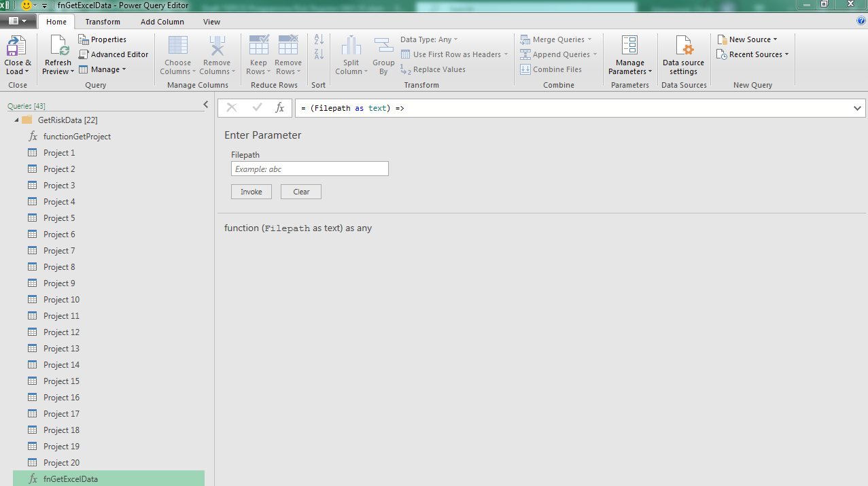Open the Help question mark icon

click(x=861, y=21)
